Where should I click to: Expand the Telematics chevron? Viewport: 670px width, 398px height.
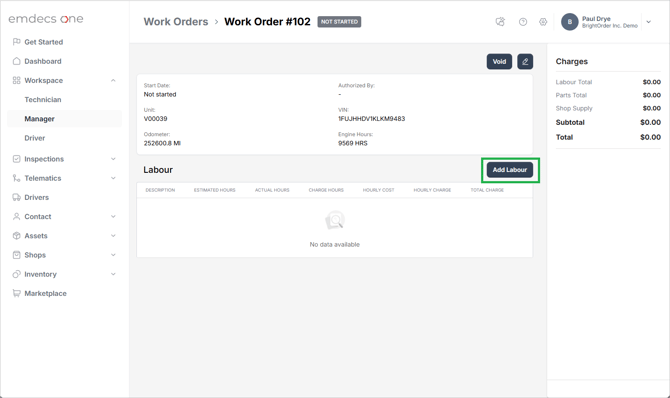(x=113, y=178)
